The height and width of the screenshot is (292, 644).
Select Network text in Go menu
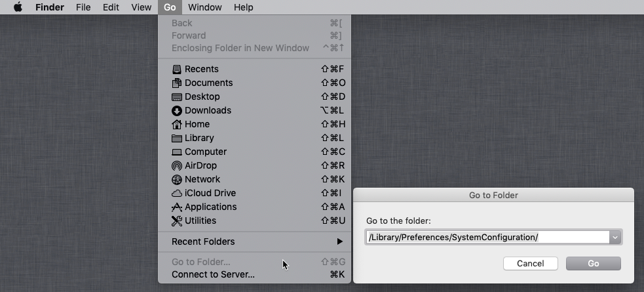[x=202, y=179]
